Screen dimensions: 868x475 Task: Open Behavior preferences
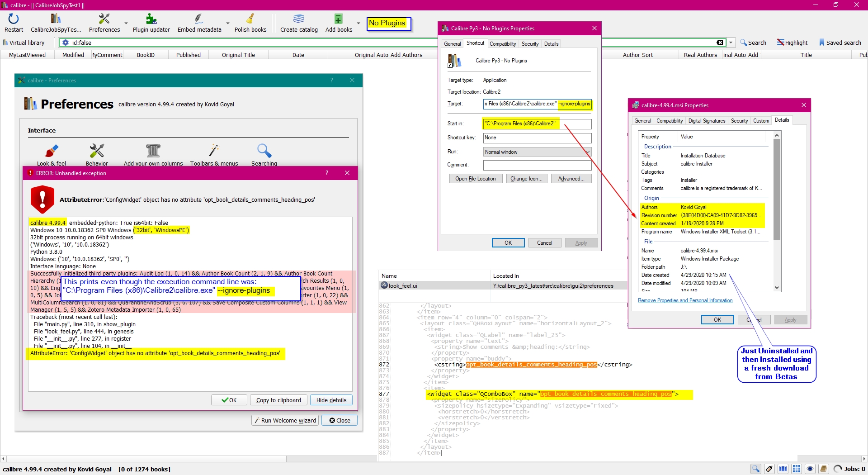click(x=97, y=155)
